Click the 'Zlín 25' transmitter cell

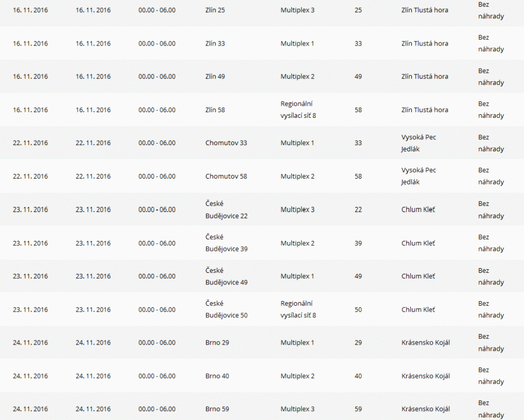click(x=215, y=10)
